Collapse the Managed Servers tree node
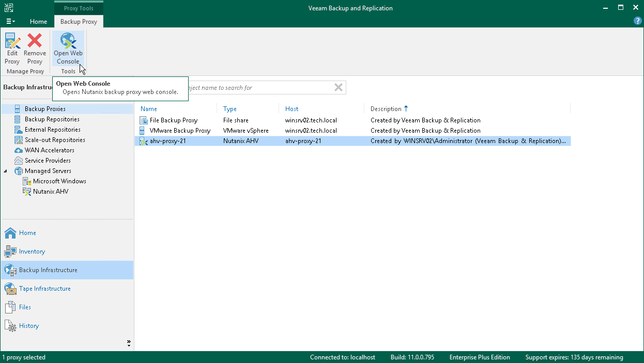The image size is (644, 363). pyautogui.click(x=6, y=171)
